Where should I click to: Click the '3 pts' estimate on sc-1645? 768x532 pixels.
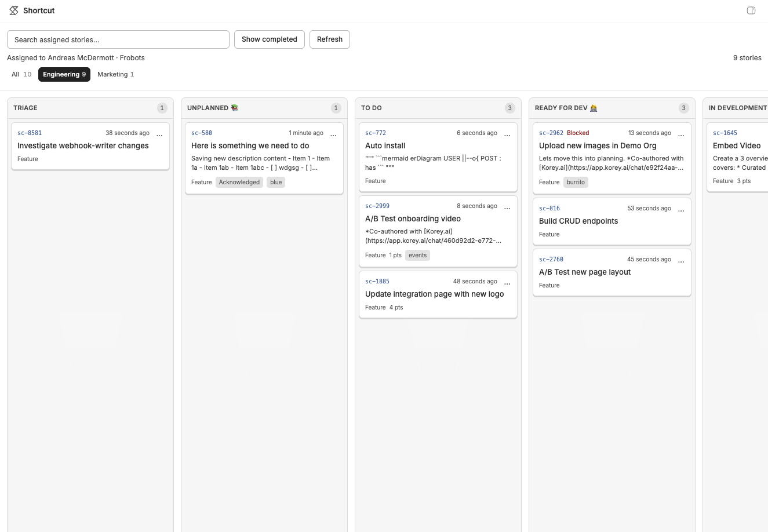744,181
